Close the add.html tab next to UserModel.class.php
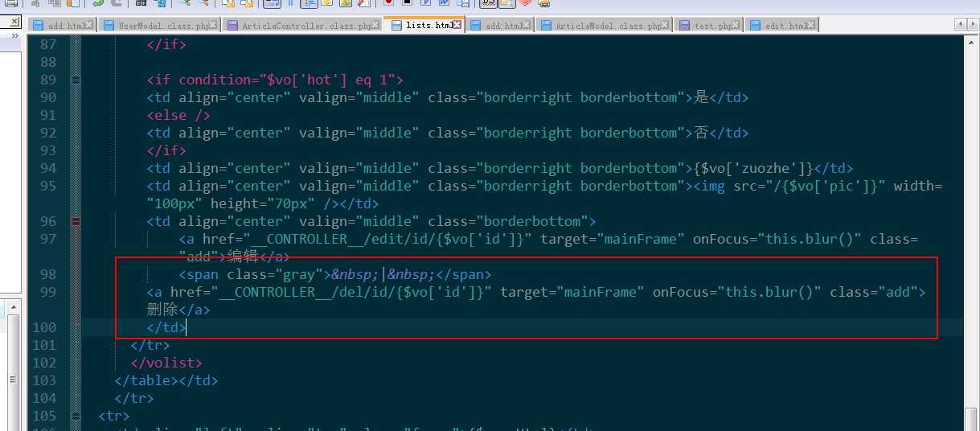The width and height of the screenshot is (980, 431). (90, 26)
